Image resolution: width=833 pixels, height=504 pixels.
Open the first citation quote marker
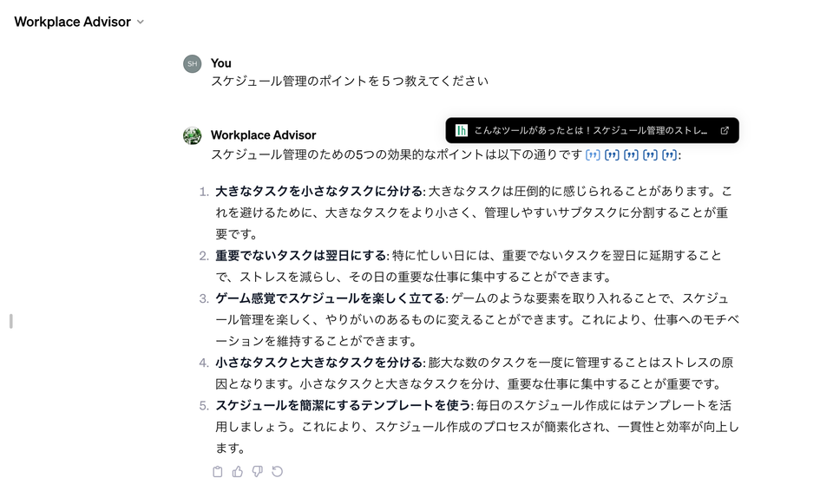pyautogui.click(x=593, y=155)
